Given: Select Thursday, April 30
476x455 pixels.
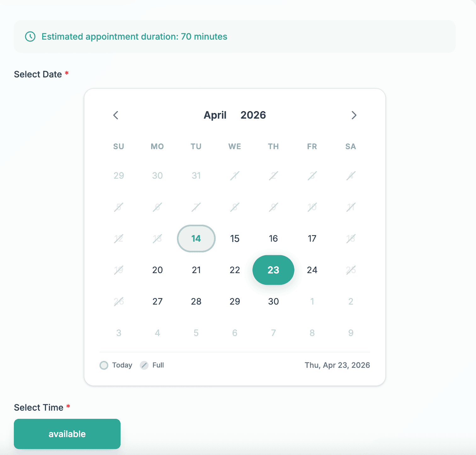Looking at the screenshot, I should (273, 301).
